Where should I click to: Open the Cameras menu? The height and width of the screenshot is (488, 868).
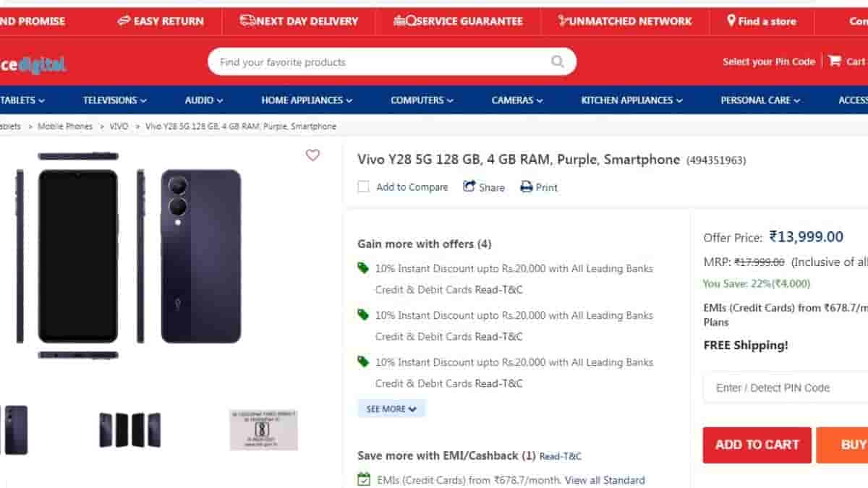coord(517,100)
